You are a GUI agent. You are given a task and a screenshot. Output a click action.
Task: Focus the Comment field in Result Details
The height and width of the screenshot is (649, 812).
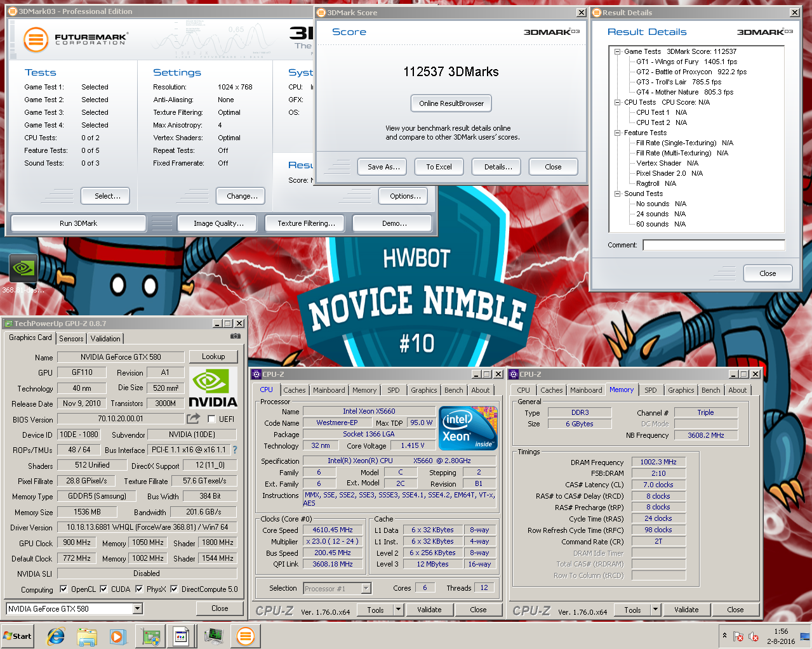coord(714,245)
